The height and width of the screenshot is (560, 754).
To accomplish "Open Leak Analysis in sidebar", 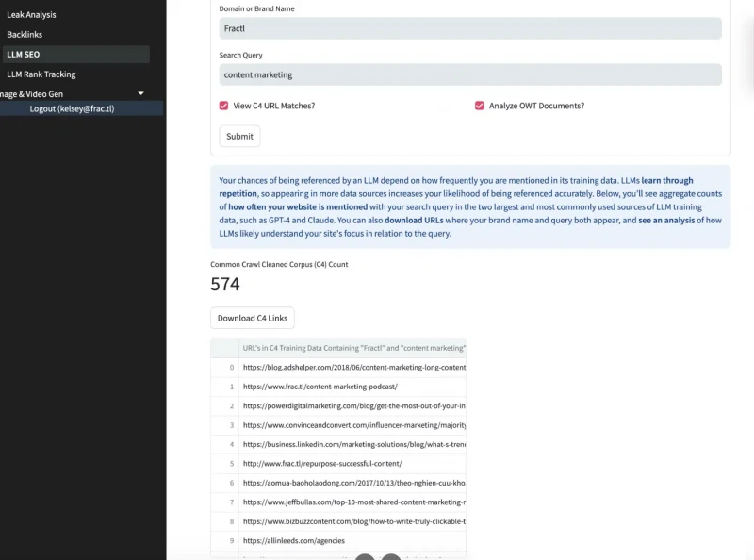I will [x=31, y=15].
